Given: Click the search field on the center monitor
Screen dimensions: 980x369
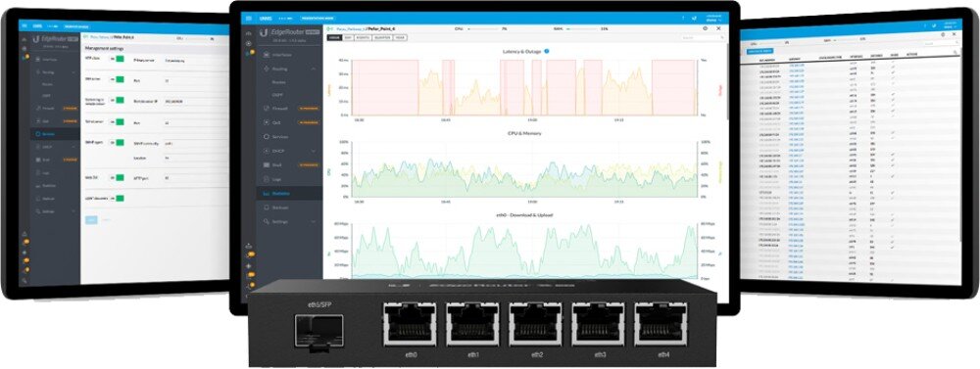Looking at the screenshot, I should [x=703, y=37].
